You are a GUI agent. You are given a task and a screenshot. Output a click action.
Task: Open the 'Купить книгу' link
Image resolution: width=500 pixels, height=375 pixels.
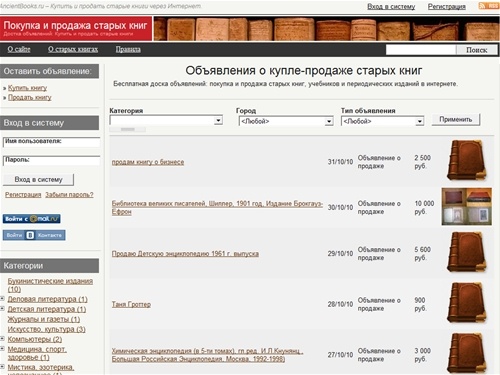tap(27, 88)
